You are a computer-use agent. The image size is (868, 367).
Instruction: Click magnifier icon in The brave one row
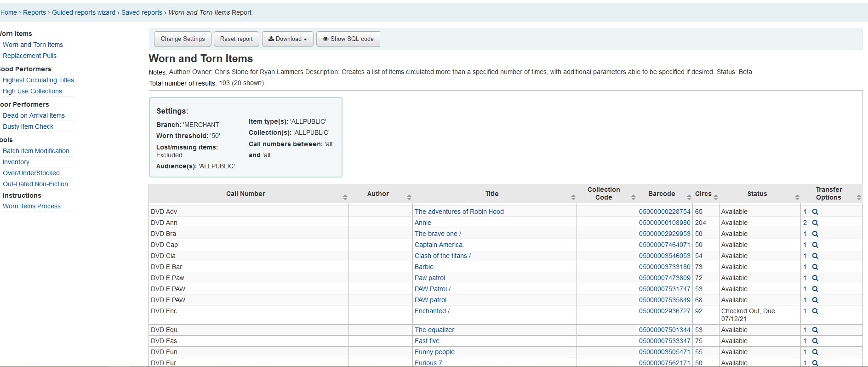(x=815, y=234)
